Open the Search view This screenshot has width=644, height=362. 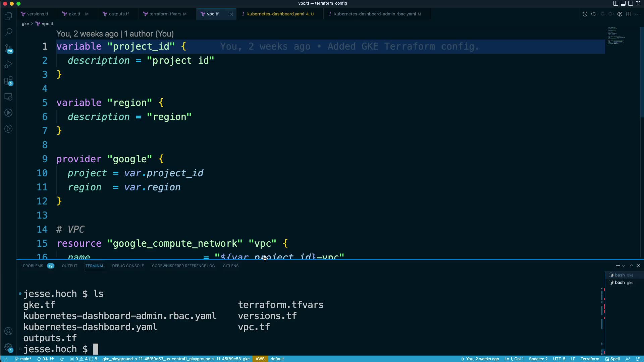[8, 32]
